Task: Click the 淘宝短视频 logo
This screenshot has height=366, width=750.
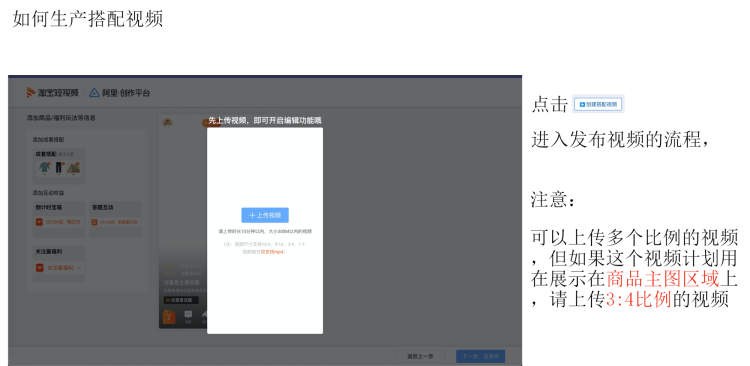Action: [x=52, y=92]
